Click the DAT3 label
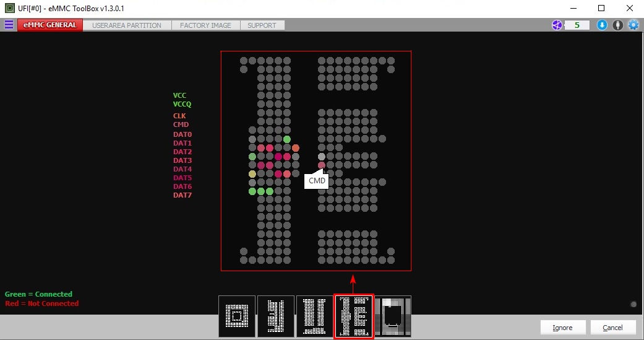Image resolution: width=644 pixels, height=340 pixels. [182, 160]
